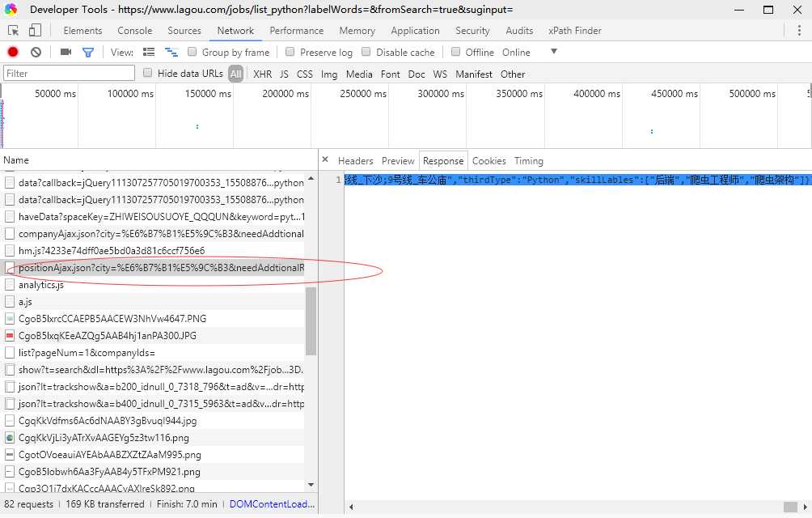This screenshot has width=812, height=518.
Task: Enable Preserve log checkbox
Action: click(x=290, y=52)
